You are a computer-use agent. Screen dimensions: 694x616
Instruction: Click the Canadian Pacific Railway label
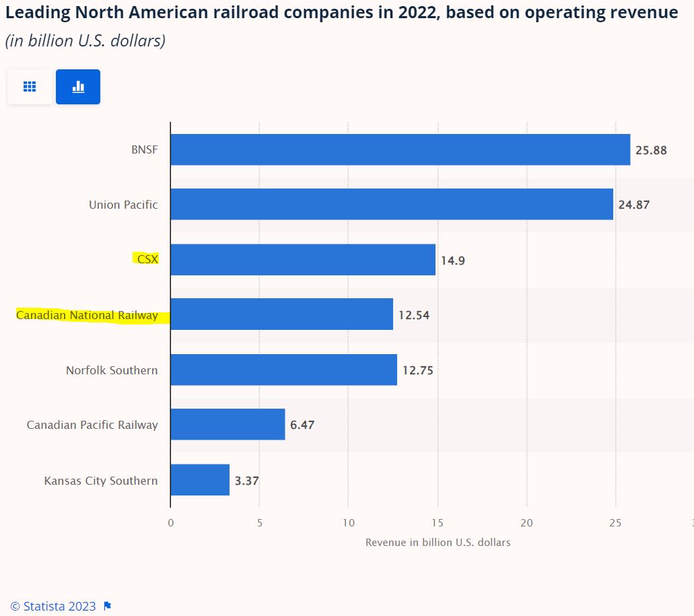pos(92,425)
